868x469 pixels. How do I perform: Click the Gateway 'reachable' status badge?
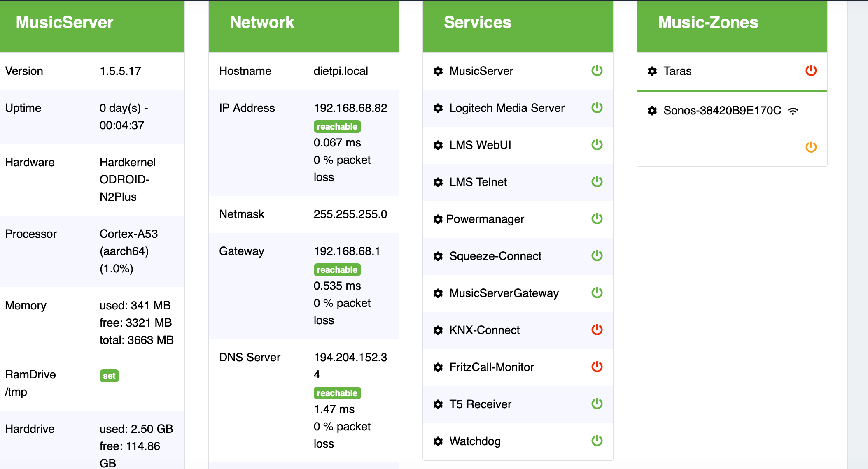(337, 269)
